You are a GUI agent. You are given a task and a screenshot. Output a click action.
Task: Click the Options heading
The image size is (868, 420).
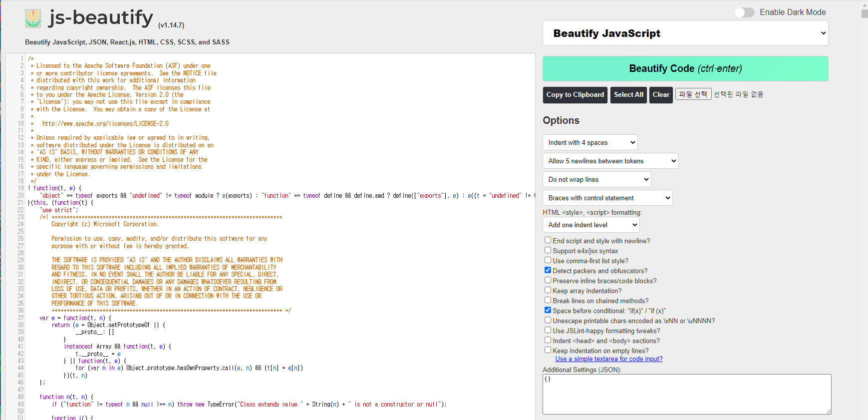(x=561, y=120)
